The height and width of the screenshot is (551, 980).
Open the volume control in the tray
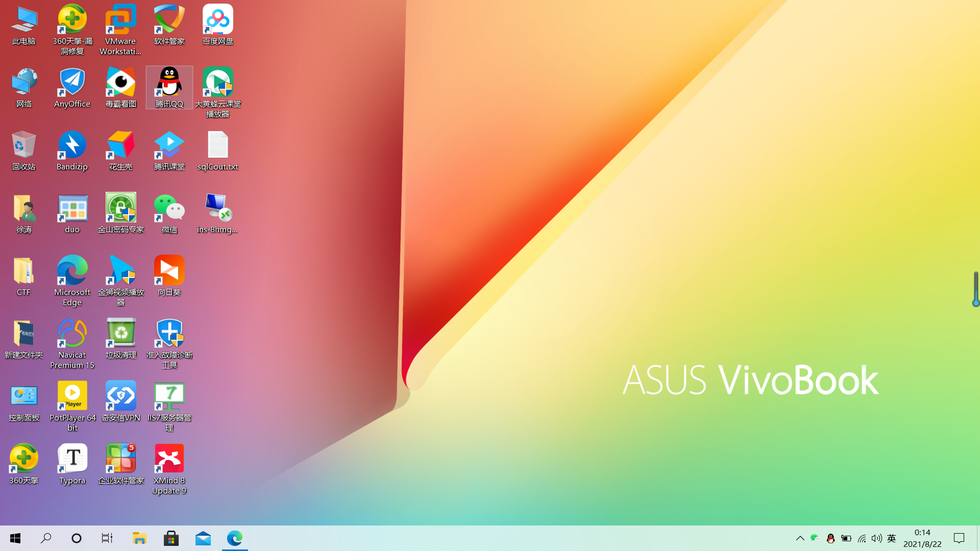coord(876,538)
